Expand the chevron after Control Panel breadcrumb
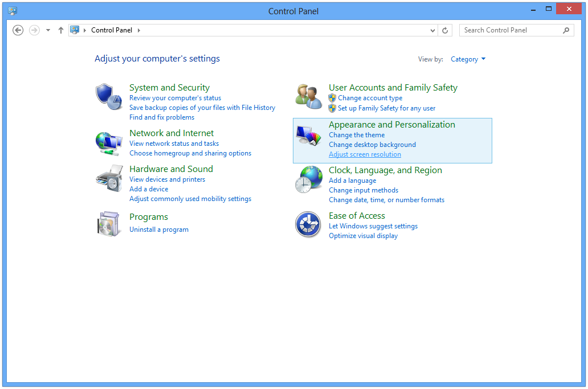 pos(139,30)
